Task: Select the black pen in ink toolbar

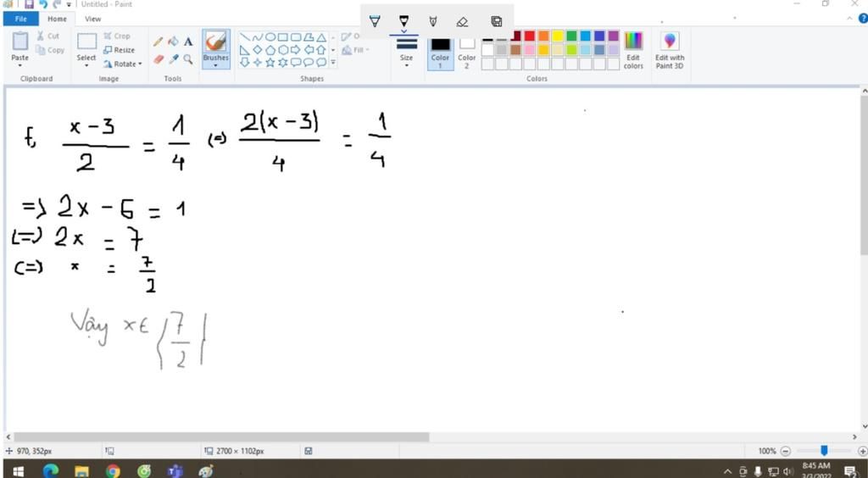Action: (x=404, y=21)
